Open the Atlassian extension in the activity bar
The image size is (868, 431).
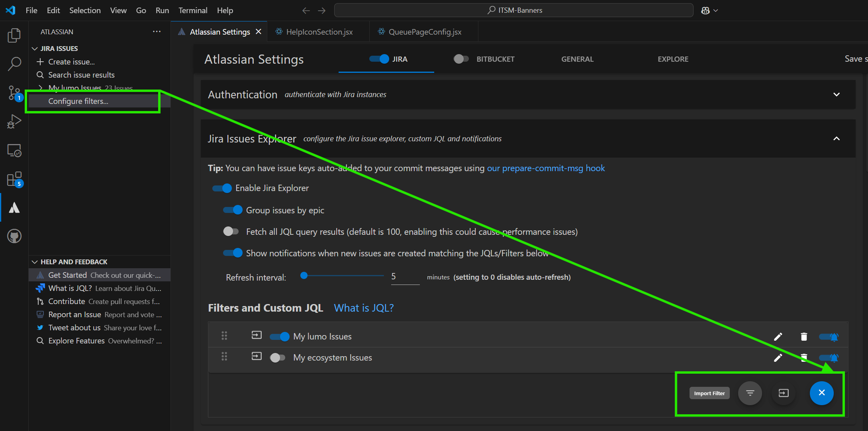tap(14, 207)
